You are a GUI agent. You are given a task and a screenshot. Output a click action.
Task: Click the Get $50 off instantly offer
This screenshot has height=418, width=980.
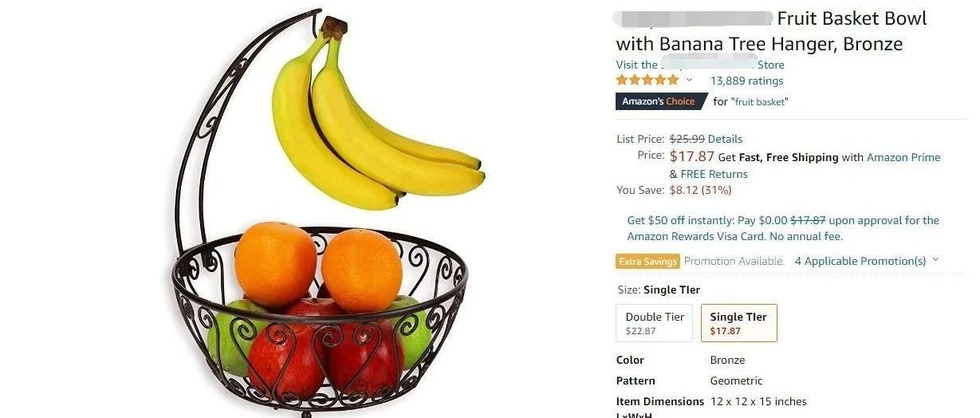click(x=783, y=228)
